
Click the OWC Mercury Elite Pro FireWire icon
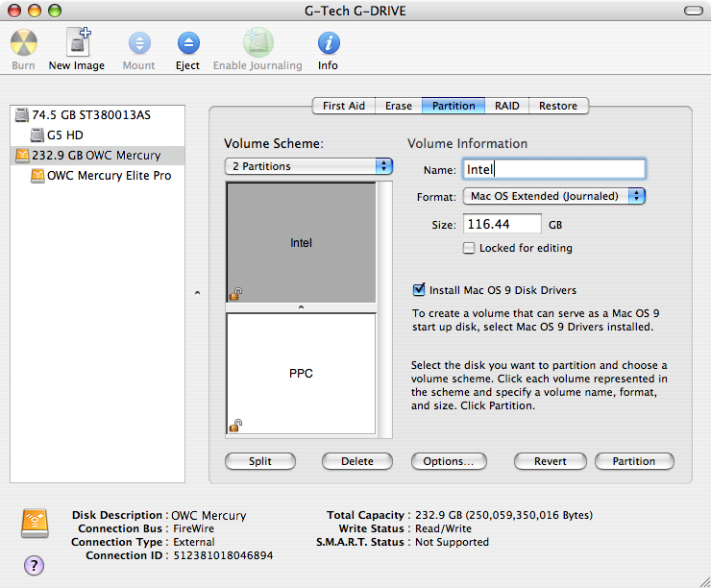[37, 176]
